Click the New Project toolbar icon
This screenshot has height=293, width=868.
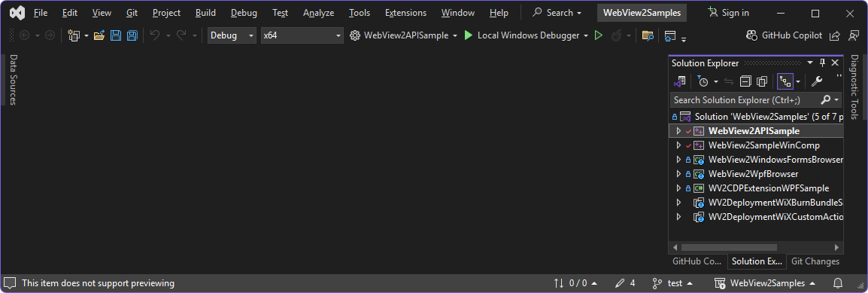pos(74,35)
